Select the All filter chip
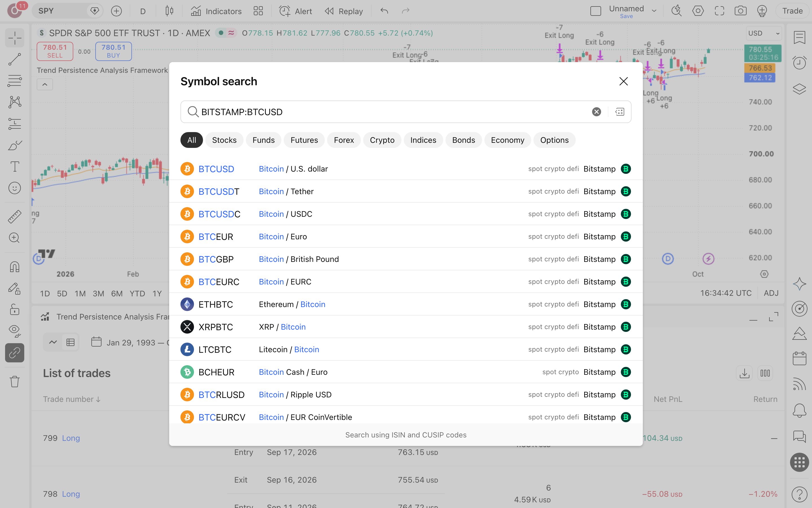Screen dimensions: 812x508 click(x=192, y=140)
